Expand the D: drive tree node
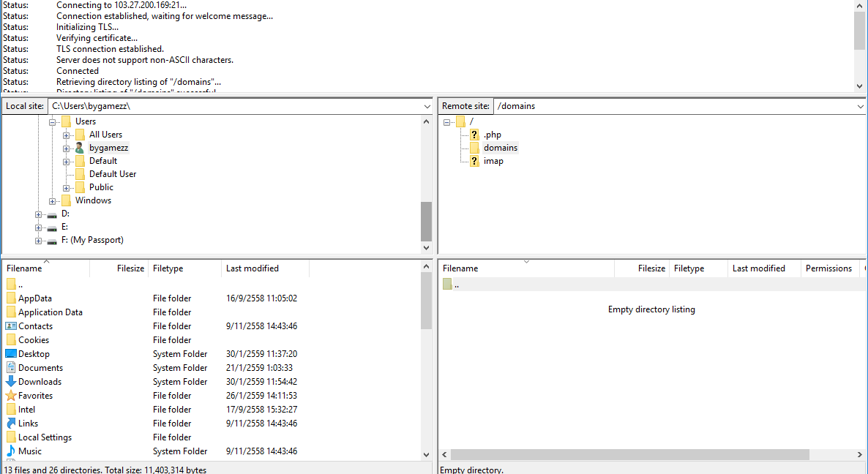 coord(39,214)
